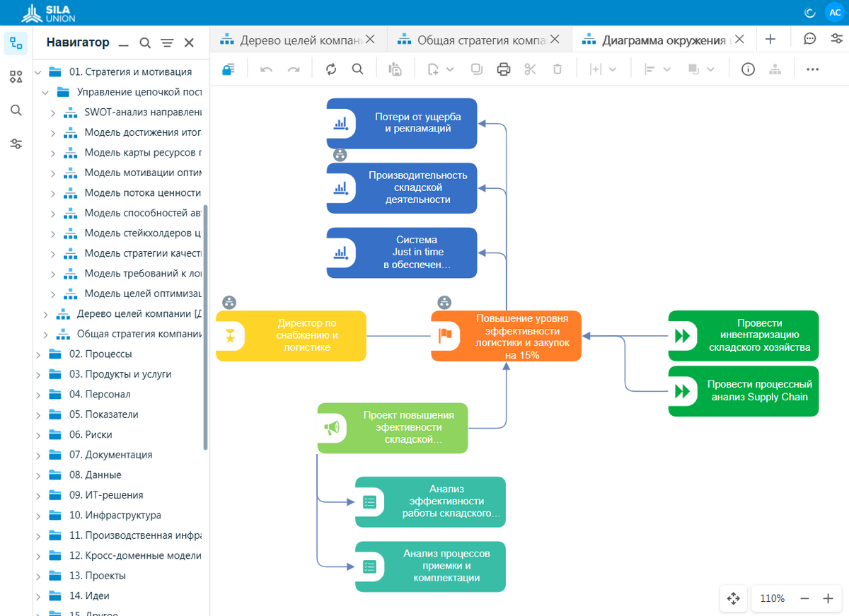Screen dimensions: 849x616
Task: Redo the last undone action
Action: [294, 69]
